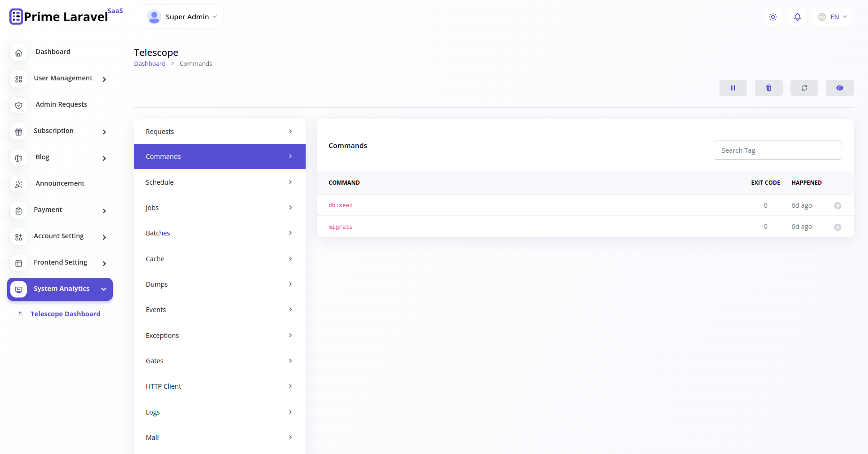Viewport: 868px width, 454px height.
Task: Collapse the System Analytics menu chevron
Action: point(104,289)
